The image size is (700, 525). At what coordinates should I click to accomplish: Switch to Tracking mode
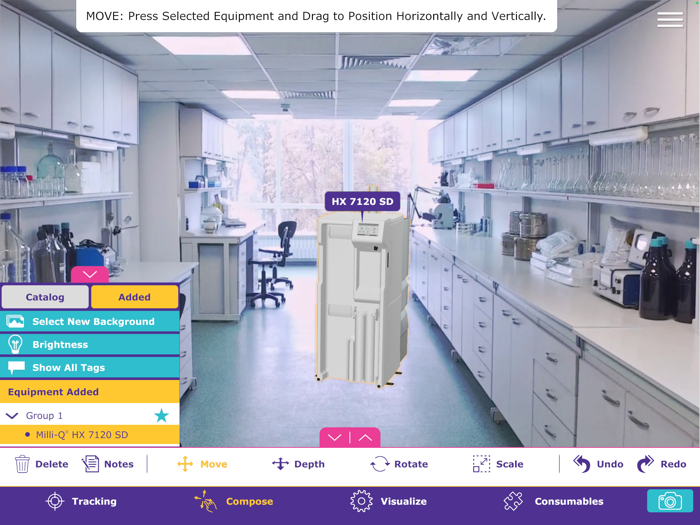tap(81, 501)
